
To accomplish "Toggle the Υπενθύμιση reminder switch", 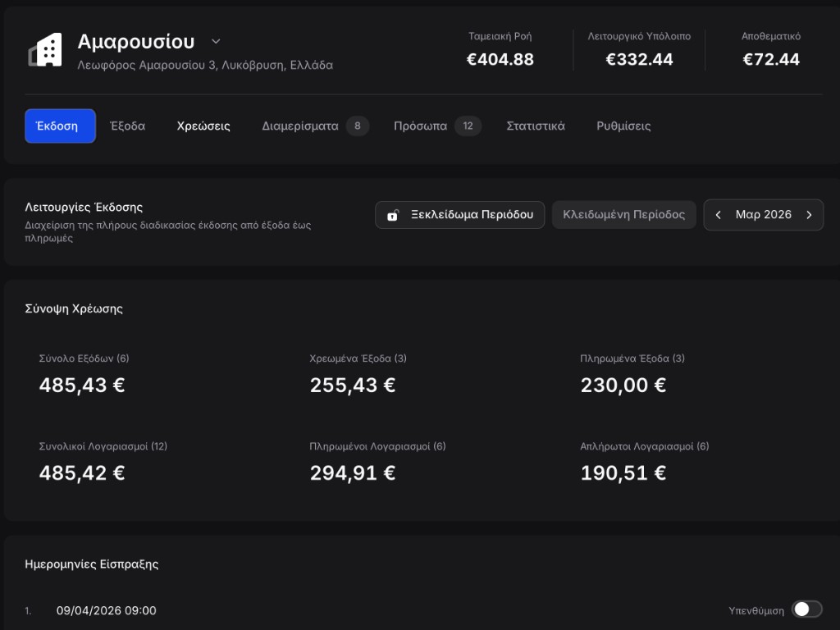I will 806,609.
